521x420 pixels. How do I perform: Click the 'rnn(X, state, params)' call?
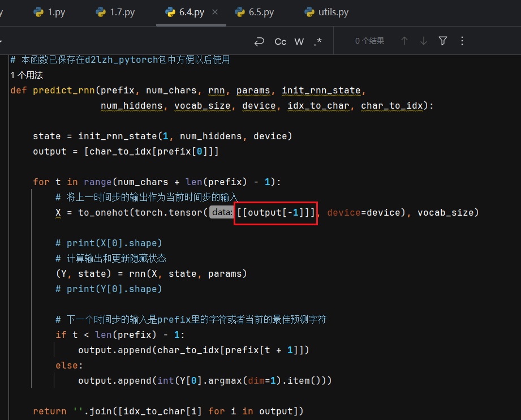tap(188, 274)
